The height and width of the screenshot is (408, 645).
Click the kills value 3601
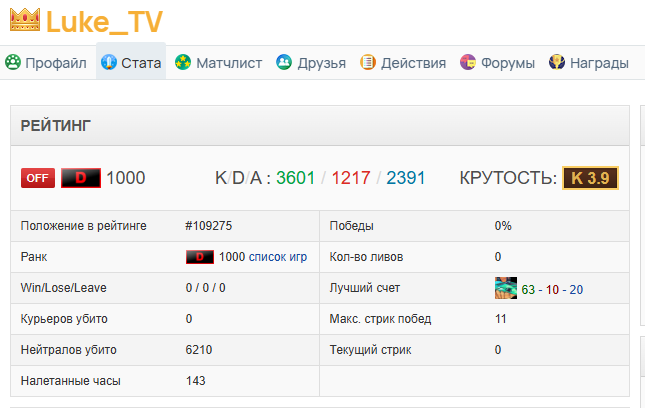coord(295,178)
